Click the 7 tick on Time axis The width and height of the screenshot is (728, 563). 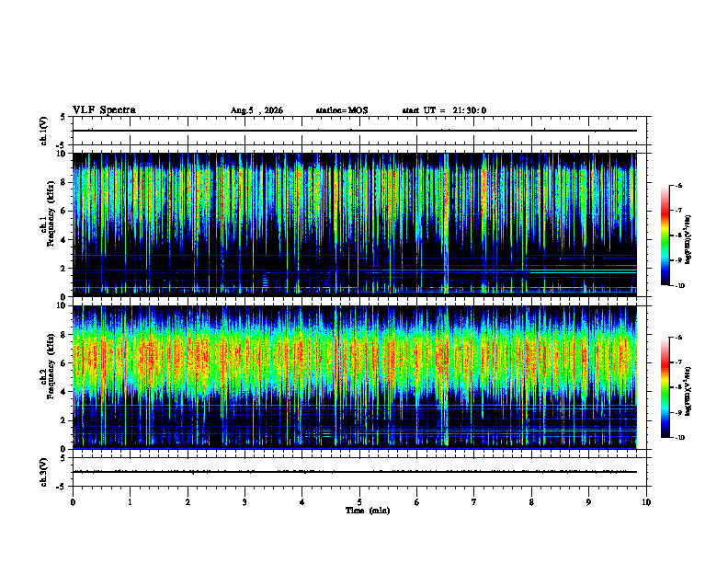tap(474, 502)
